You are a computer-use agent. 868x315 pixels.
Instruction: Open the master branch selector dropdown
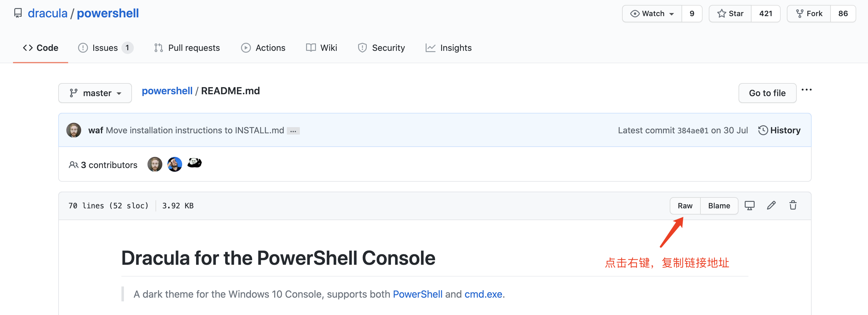(x=95, y=93)
